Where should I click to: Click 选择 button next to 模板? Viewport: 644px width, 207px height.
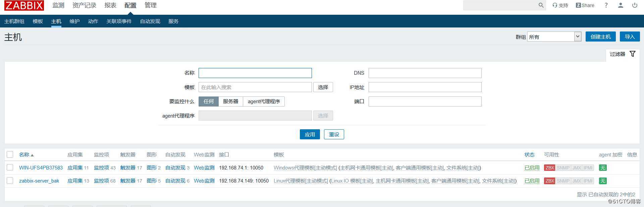tap(323, 87)
